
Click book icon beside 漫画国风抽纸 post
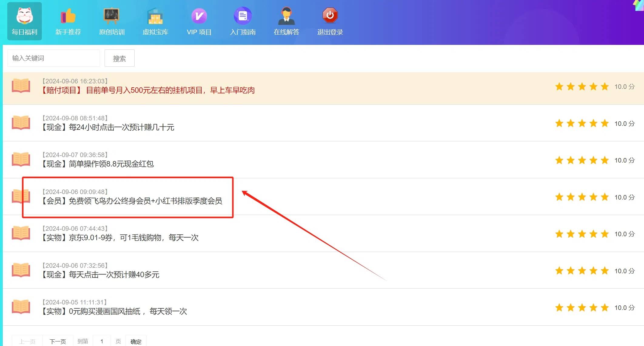tap(21, 307)
